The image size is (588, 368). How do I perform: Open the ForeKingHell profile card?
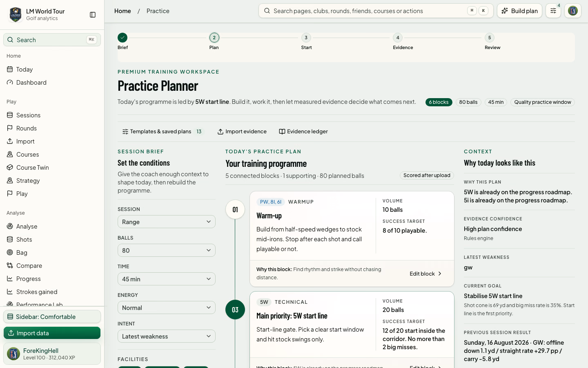click(52, 354)
